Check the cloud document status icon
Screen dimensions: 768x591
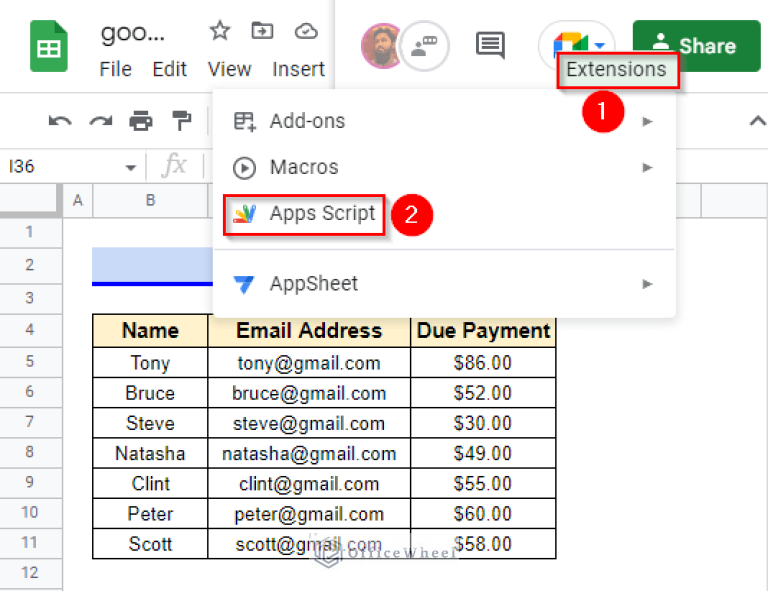(x=306, y=31)
